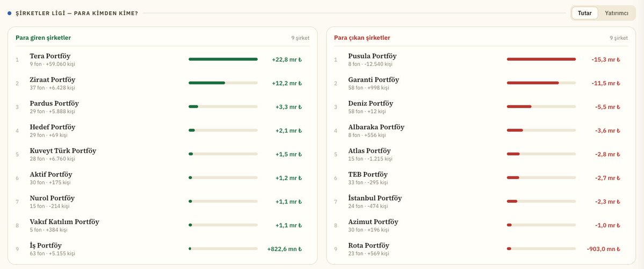Click the -1,0 mr ₺ amount
This screenshot has height=269, width=644.
607,225
